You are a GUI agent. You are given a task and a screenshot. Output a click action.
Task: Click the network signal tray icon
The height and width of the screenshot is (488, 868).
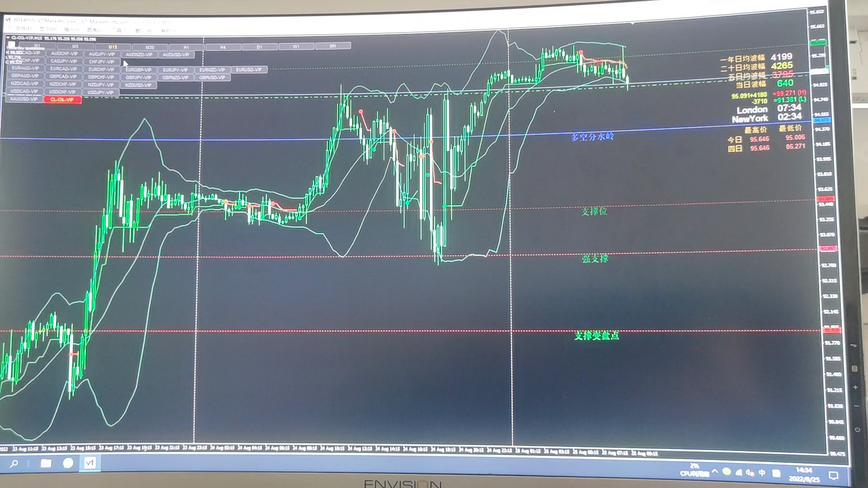tap(739, 473)
